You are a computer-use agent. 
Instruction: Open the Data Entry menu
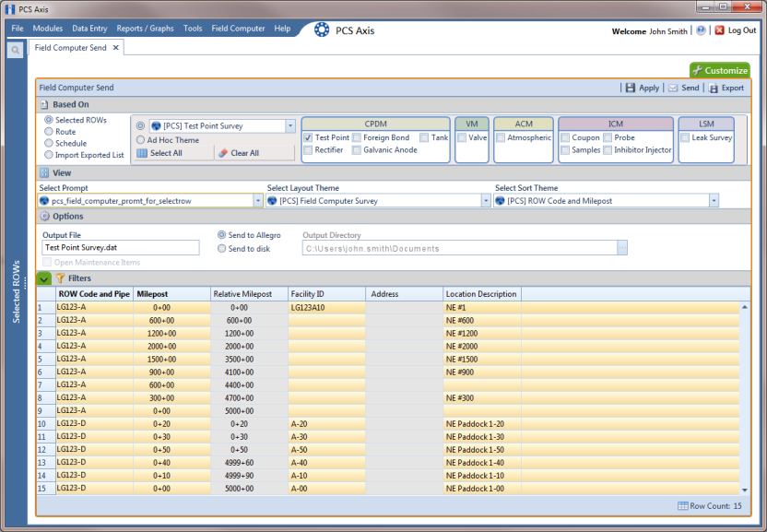pos(89,29)
